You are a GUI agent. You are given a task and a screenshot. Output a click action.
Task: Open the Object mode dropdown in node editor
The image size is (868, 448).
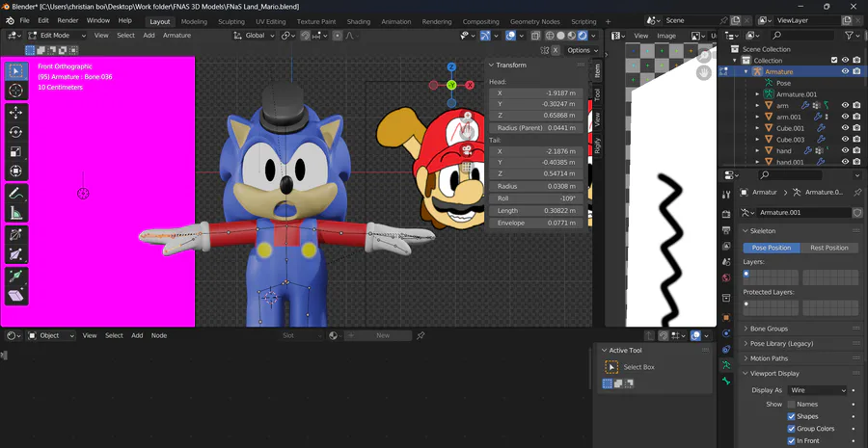(51, 335)
